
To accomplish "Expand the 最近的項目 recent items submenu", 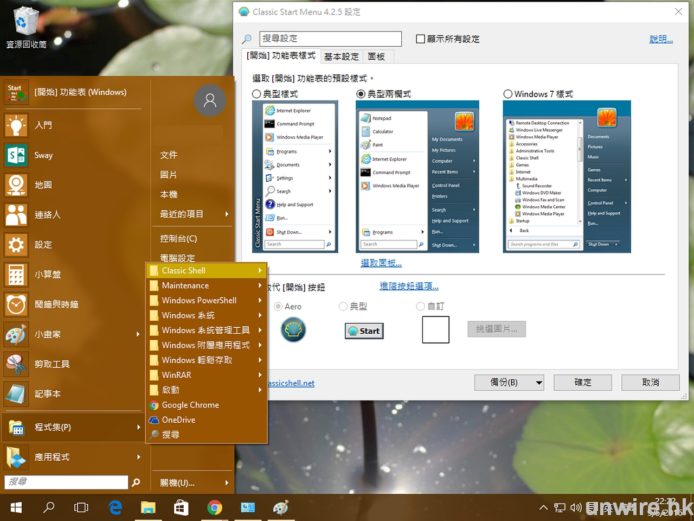I will [194, 214].
